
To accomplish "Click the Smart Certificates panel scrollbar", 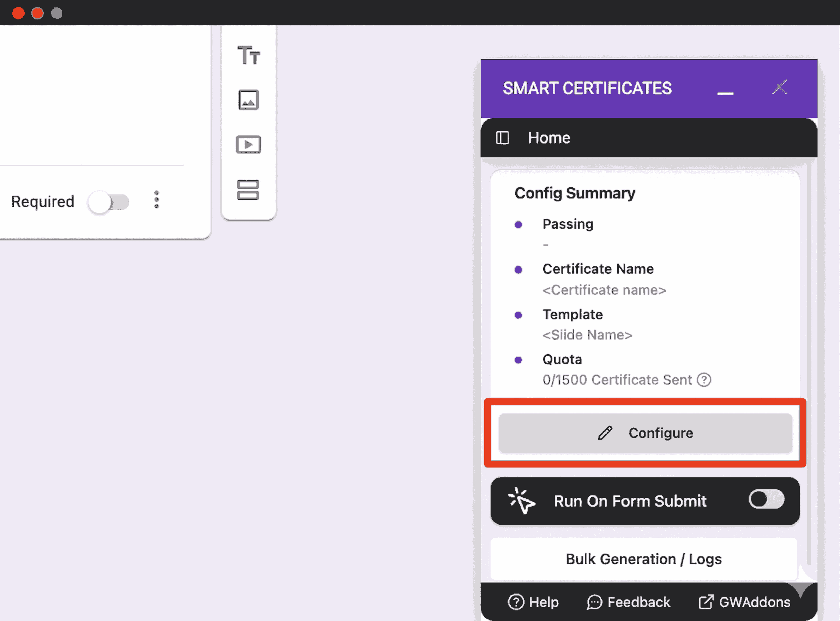I will tap(809, 363).
